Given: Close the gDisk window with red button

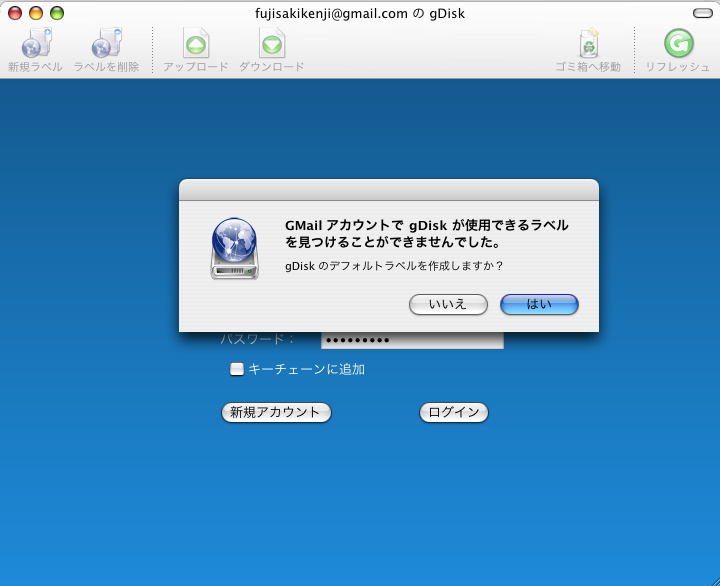Looking at the screenshot, I should (x=15, y=13).
